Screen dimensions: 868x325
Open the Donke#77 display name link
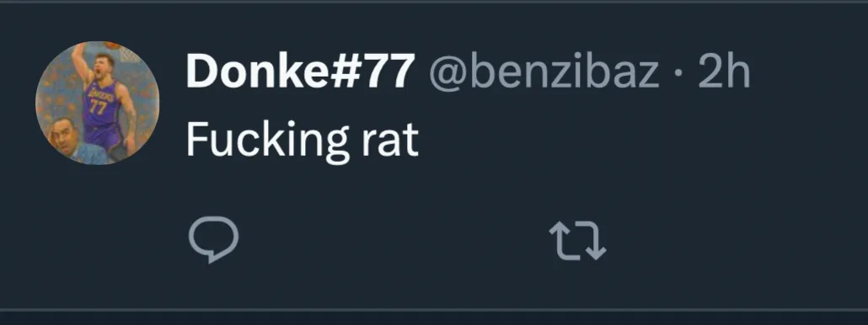point(301,72)
